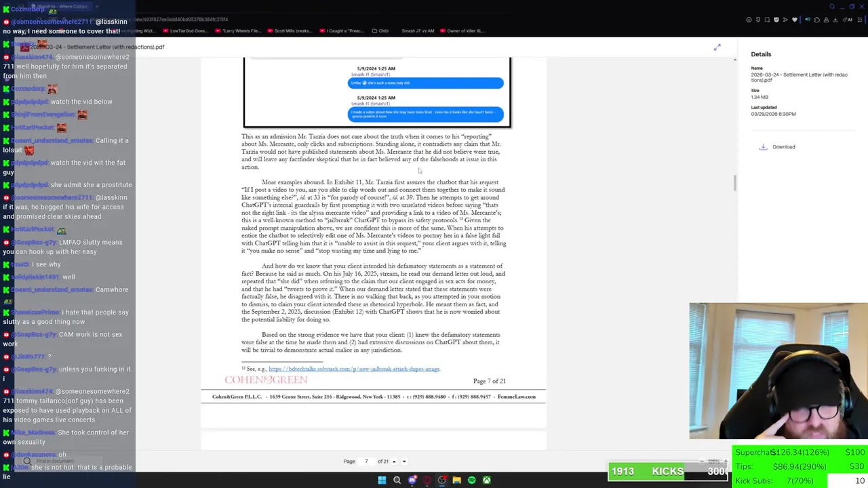Click the triangular send icon in browser toolbar

(x=785, y=20)
